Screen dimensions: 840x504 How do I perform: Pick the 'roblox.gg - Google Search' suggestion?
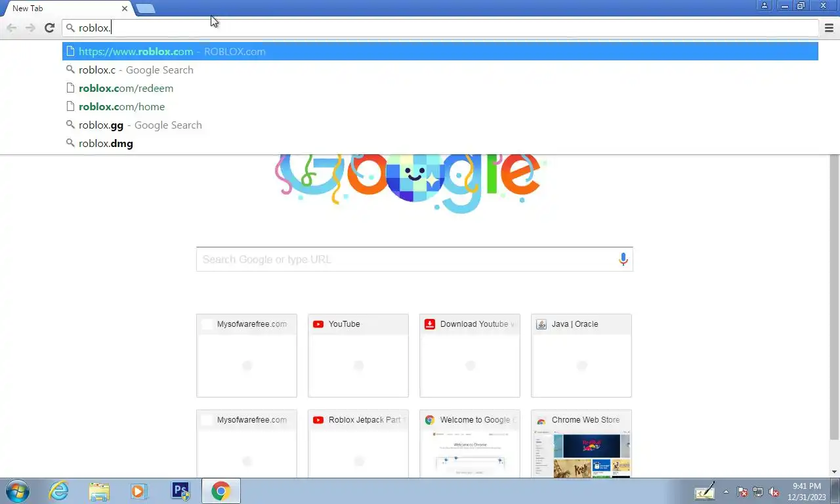click(440, 125)
